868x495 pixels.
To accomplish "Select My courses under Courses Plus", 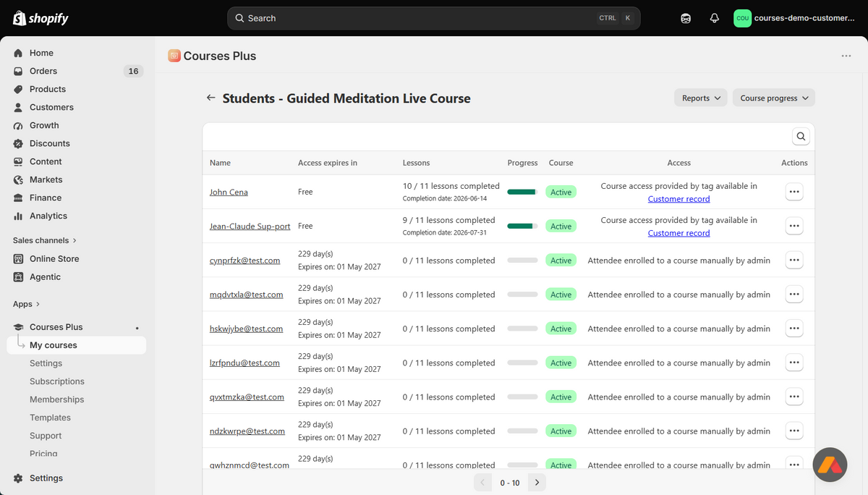I will [x=77, y=345].
